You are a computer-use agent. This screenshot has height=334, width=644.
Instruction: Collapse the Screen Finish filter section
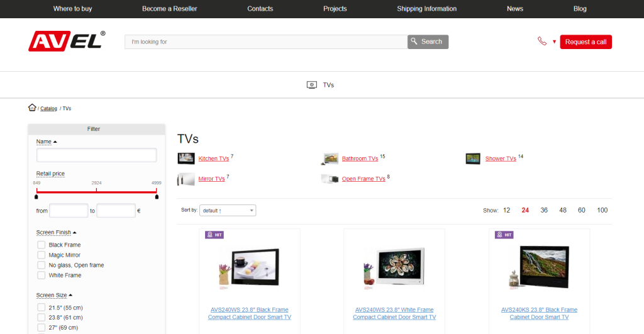click(x=56, y=233)
